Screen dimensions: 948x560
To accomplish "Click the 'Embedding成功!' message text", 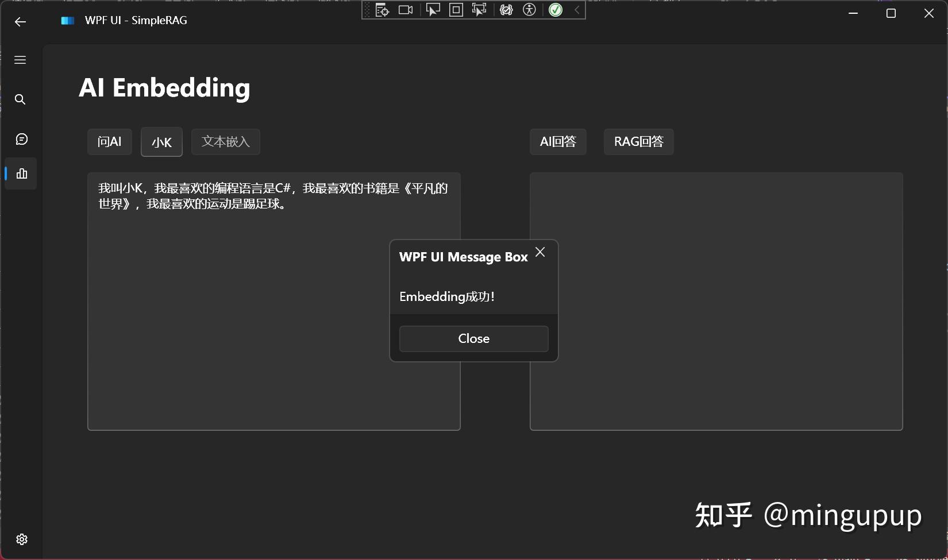I will [447, 297].
